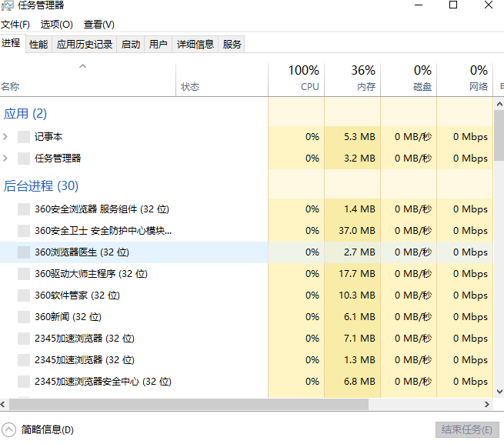504x444 pixels.
Task: Click the vertical scrollbar thumb
Action: click(499, 135)
